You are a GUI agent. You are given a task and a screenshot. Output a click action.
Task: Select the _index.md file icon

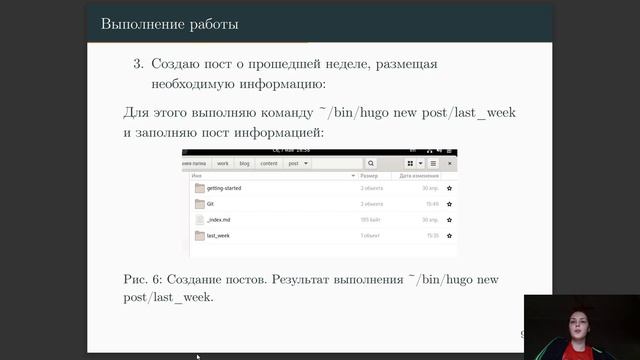[200, 220]
